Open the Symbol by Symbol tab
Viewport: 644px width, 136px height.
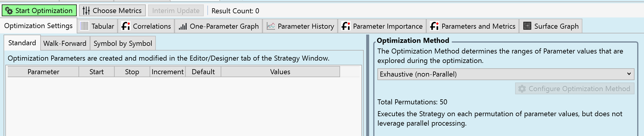coord(123,43)
